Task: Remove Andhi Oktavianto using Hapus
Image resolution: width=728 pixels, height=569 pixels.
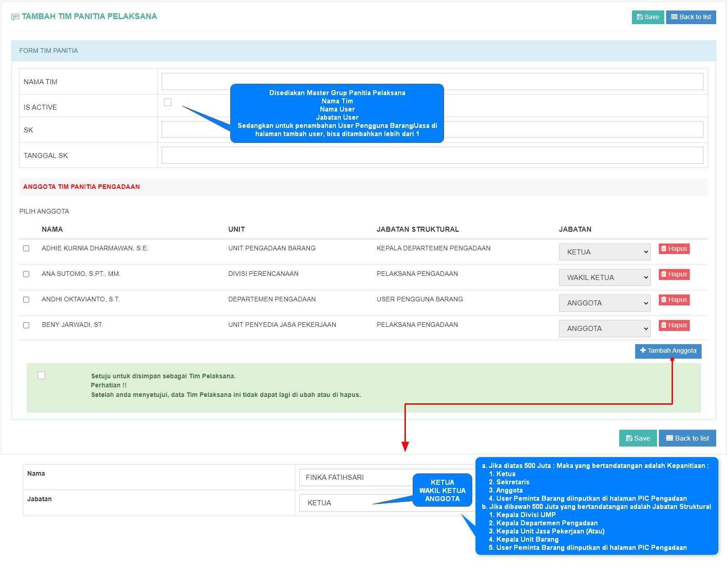Action: pyautogui.click(x=674, y=300)
